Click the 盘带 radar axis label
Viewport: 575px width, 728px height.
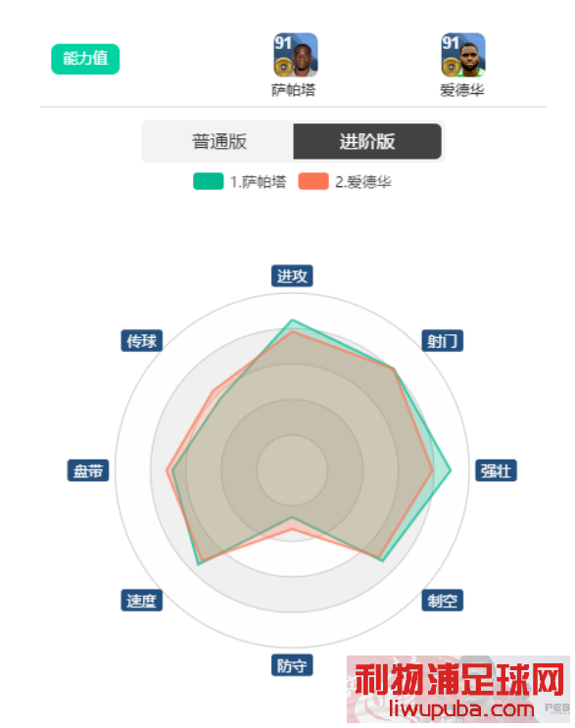coord(88,470)
